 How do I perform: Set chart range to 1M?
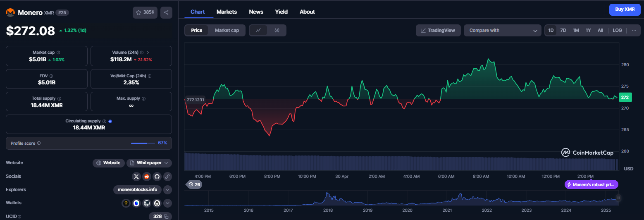click(576, 30)
